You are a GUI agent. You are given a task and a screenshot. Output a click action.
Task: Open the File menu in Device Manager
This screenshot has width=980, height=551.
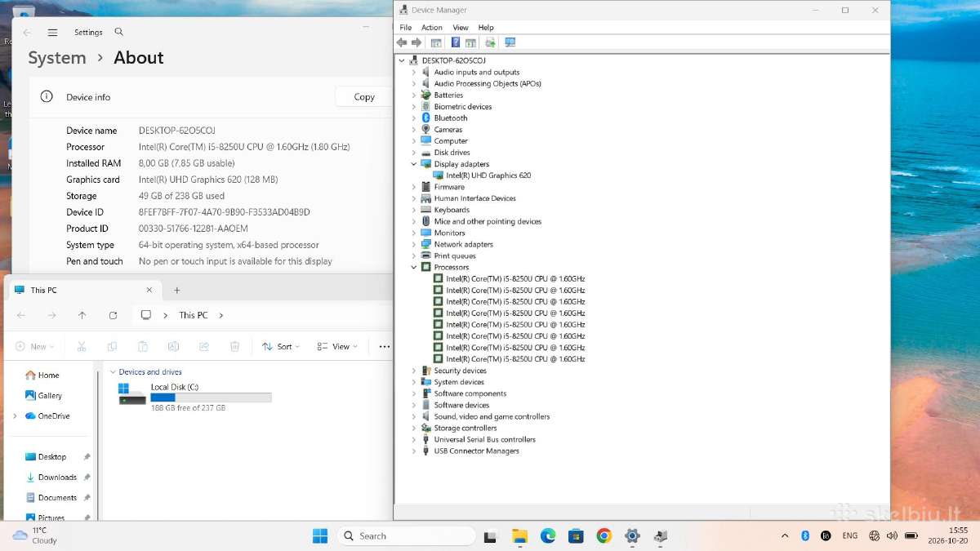pyautogui.click(x=406, y=28)
